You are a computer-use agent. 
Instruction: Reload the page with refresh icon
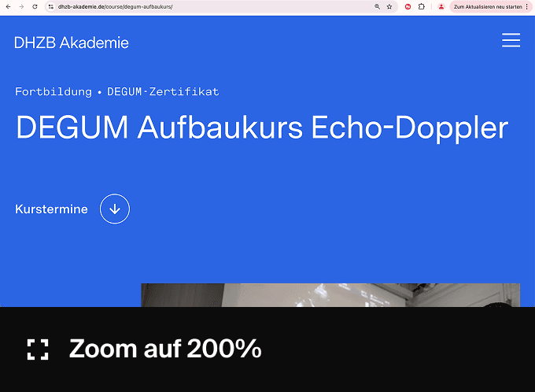point(35,6)
